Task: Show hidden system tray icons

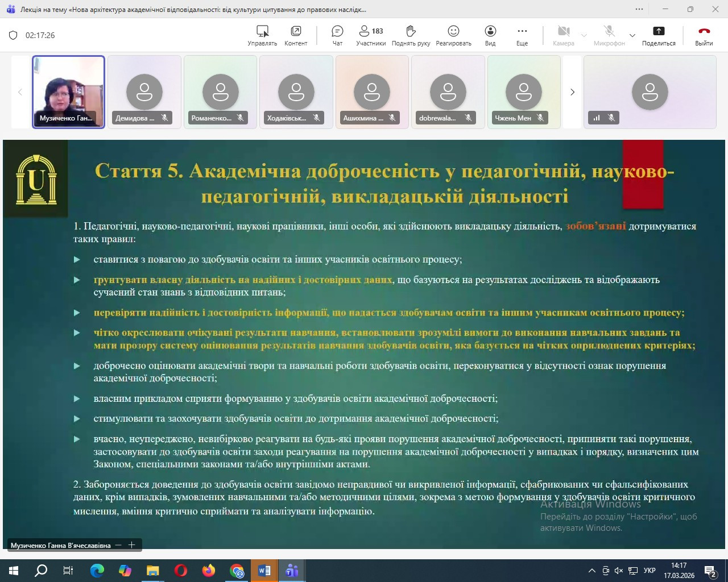Action: pyautogui.click(x=591, y=571)
